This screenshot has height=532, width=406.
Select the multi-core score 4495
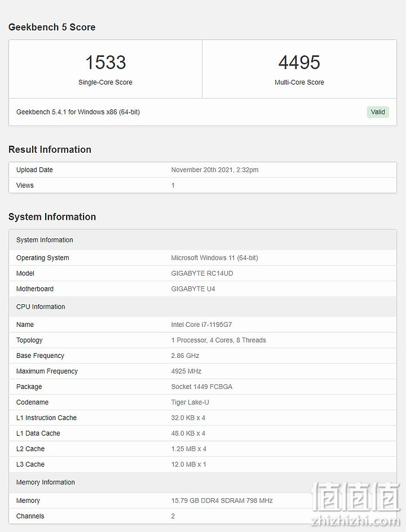coord(299,63)
